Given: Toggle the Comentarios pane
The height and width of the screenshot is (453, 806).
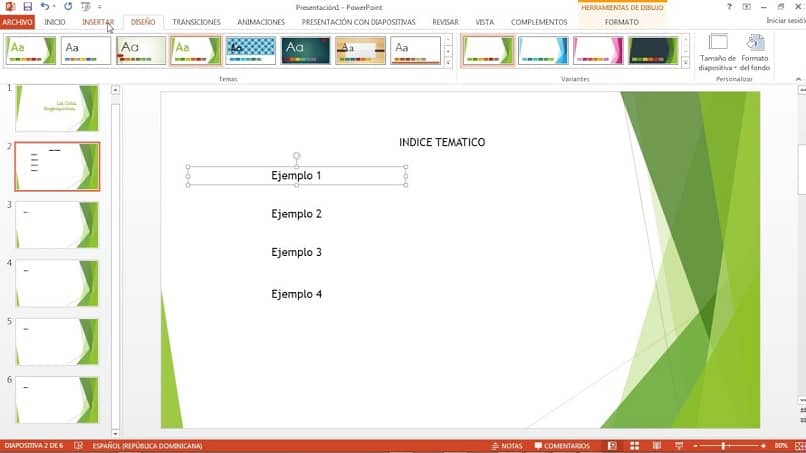Looking at the screenshot, I should coord(560,446).
